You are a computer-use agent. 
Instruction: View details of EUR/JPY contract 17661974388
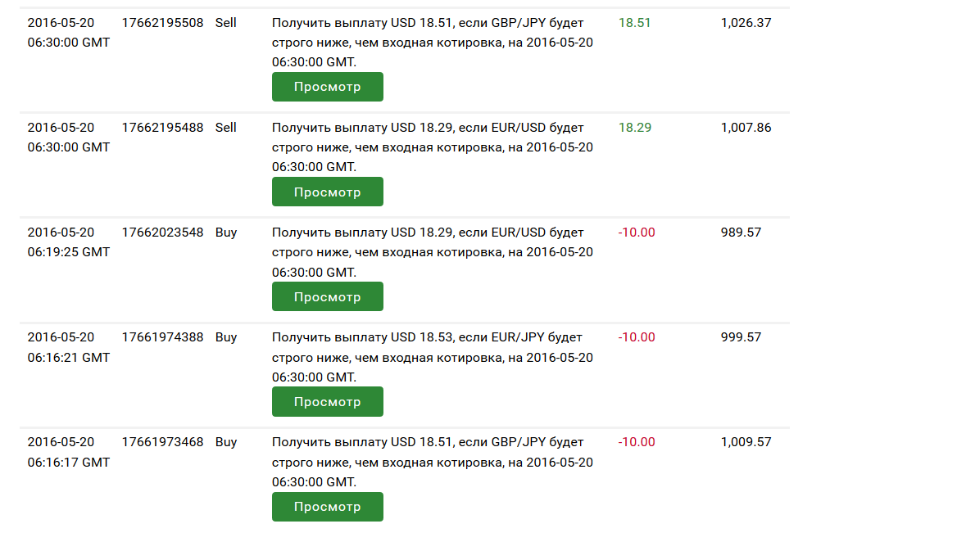click(327, 401)
